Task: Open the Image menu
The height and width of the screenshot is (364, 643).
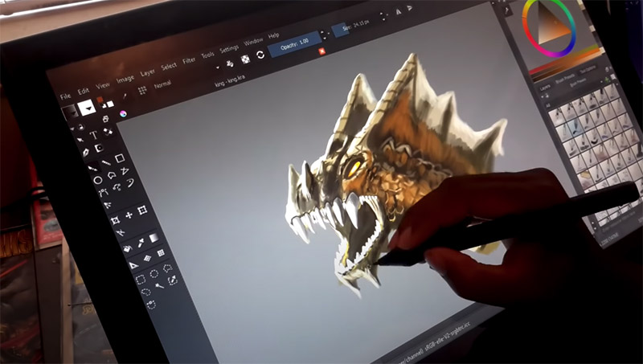Action: pos(125,79)
